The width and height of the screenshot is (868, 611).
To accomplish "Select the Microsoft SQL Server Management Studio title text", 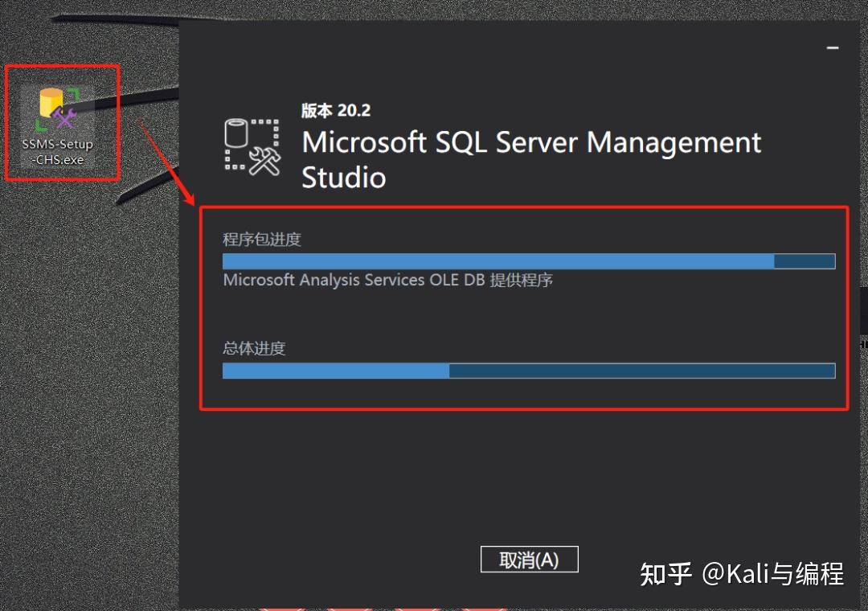I will point(530,142).
